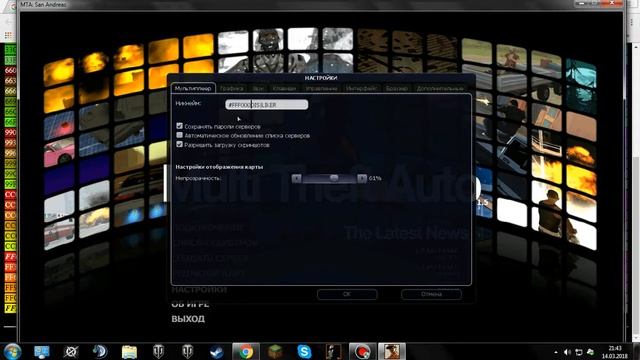Confirm the settings with OK
This screenshot has height=360, width=640.
coord(347,294)
